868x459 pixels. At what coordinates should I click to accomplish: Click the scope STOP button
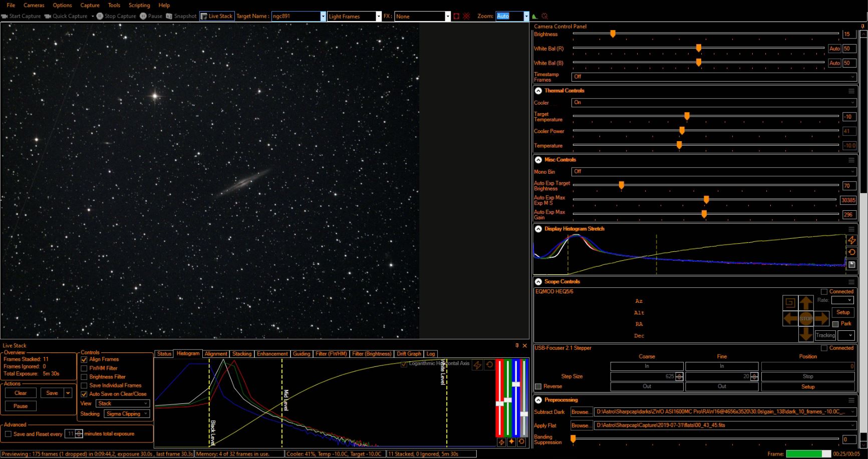806,318
